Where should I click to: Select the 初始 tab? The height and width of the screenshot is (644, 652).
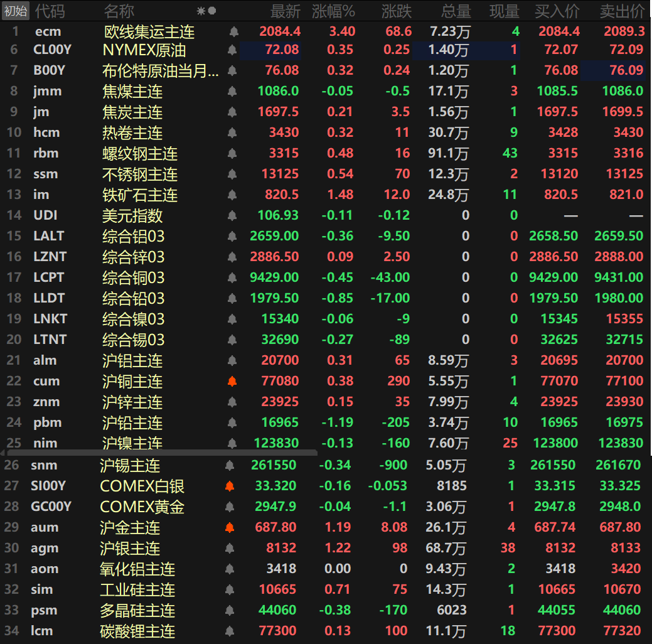point(16,11)
